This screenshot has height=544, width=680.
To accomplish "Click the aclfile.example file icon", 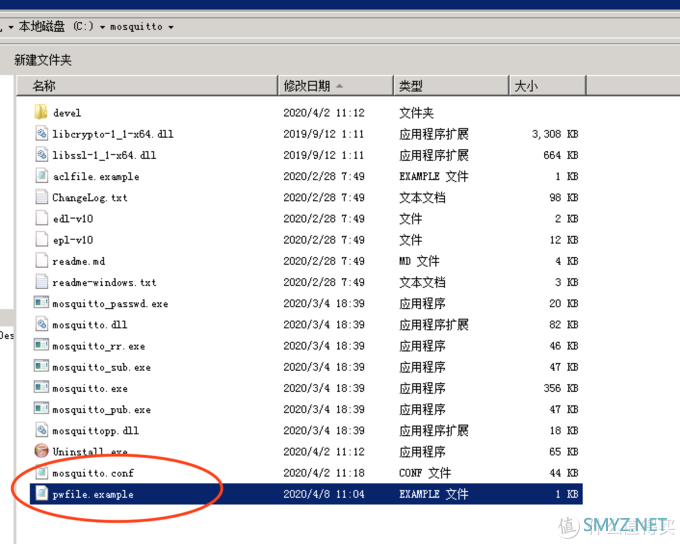I will tap(41, 176).
